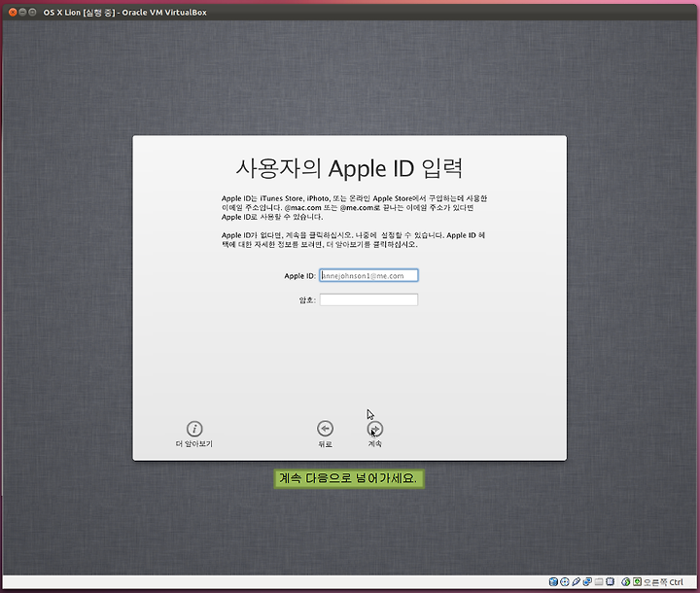Click the 오른쪽 Ctrl host key label
700x593 pixels.
tap(663, 582)
